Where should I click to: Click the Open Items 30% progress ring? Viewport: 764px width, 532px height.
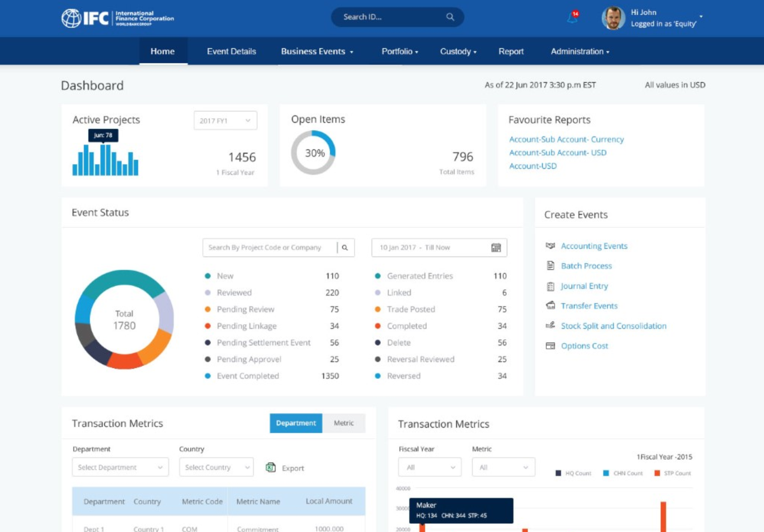[x=313, y=153]
